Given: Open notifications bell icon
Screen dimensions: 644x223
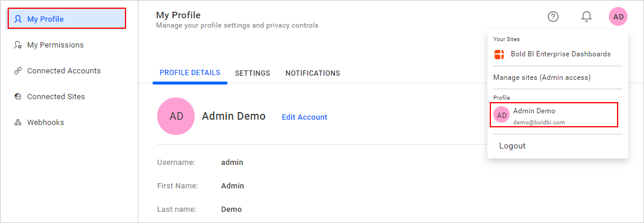Looking at the screenshot, I should pyautogui.click(x=587, y=16).
